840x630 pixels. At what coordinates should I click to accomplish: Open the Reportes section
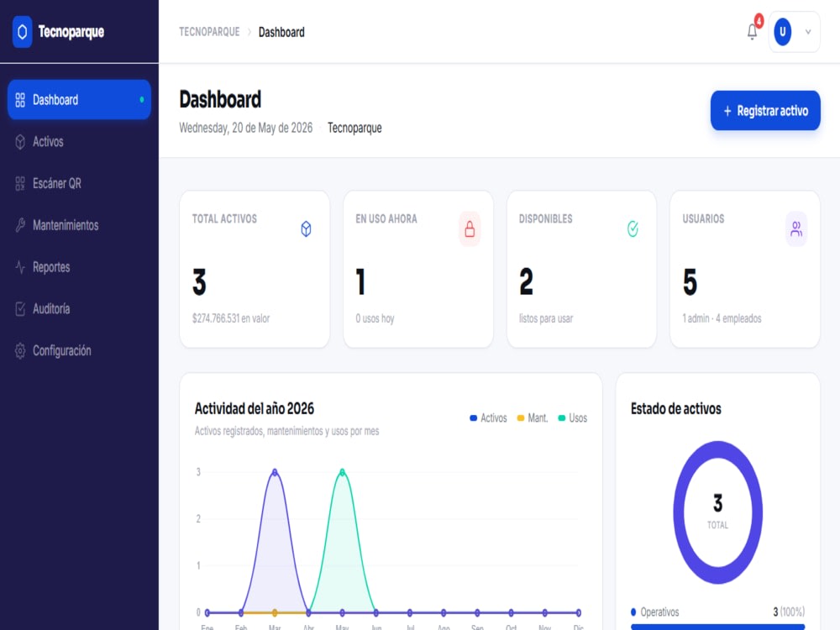(x=79, y=267)
